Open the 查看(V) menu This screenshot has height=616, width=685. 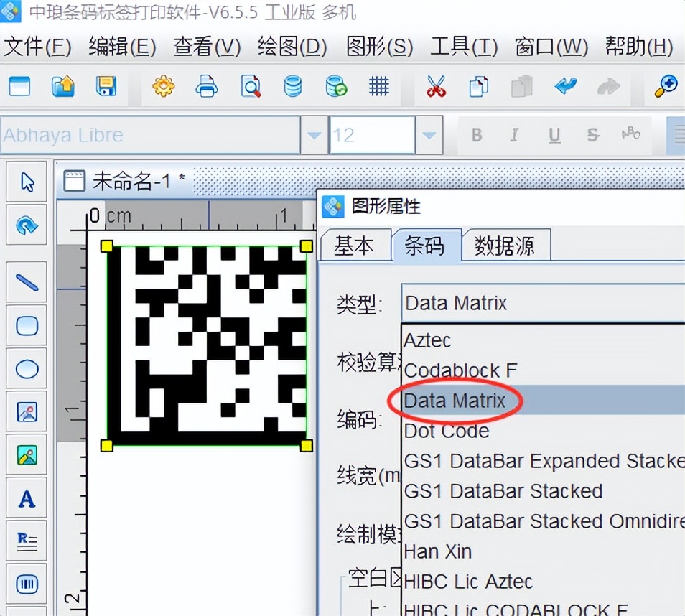tap(207, 47)
